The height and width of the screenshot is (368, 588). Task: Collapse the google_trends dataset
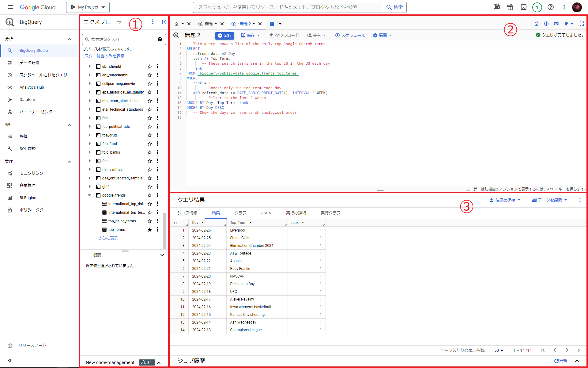pos(89,195)
